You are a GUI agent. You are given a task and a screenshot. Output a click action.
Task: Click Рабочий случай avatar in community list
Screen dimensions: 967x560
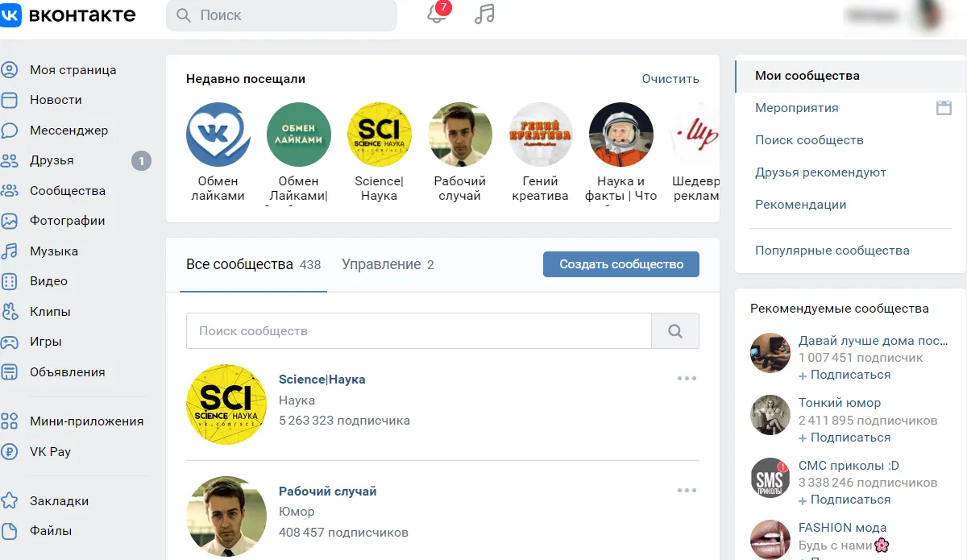[x=226, y=516]
